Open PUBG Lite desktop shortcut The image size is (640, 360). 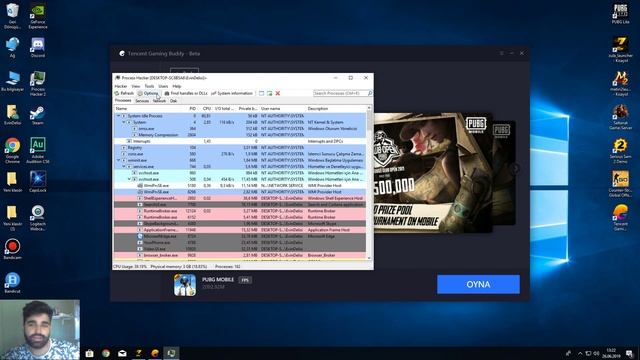click(x=620, y=14)
